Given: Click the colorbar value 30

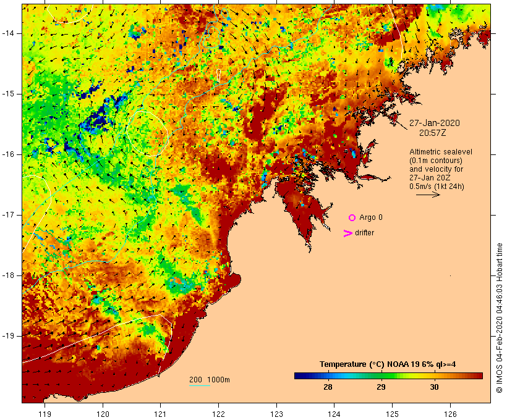Looking at the screenshot, I should point(434,387).
